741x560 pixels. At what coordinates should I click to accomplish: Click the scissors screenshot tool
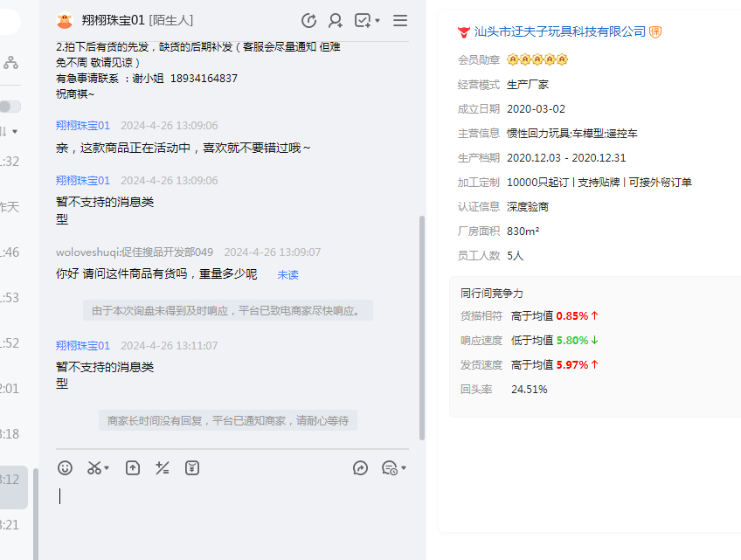[x=94, y=468]
